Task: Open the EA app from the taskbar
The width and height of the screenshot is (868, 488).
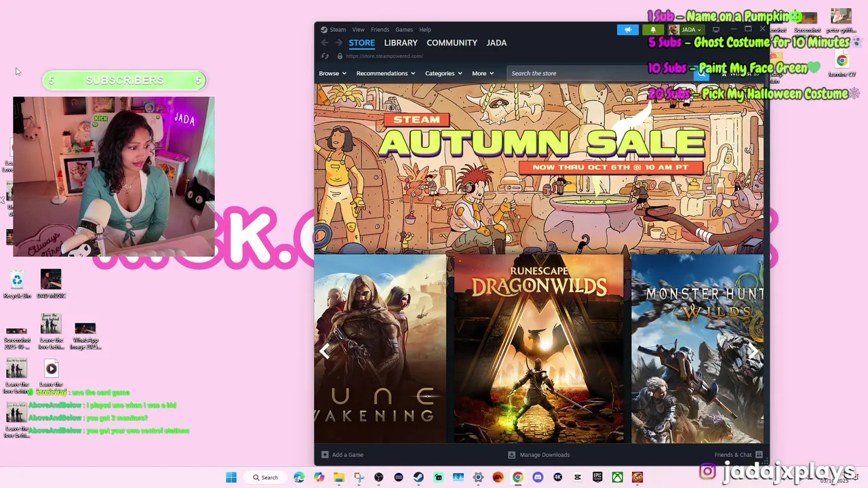Action: click(x=498, y=478)
